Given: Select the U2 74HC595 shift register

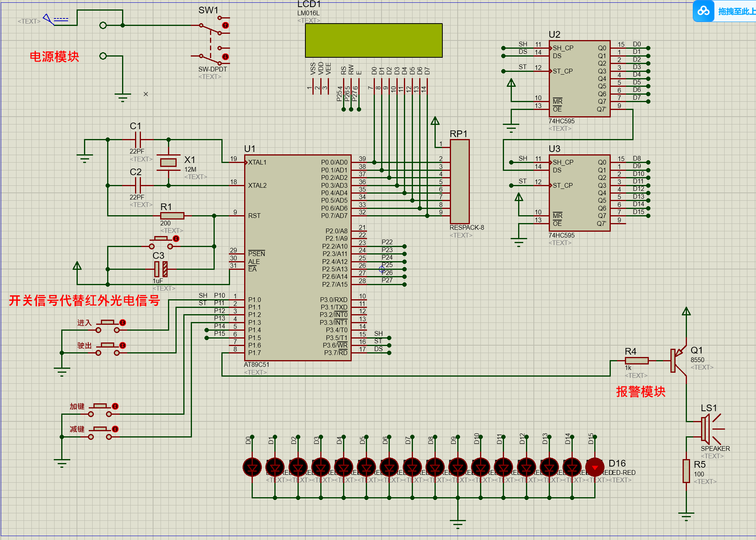Looking at the screenshot, I should pos(579,79).
